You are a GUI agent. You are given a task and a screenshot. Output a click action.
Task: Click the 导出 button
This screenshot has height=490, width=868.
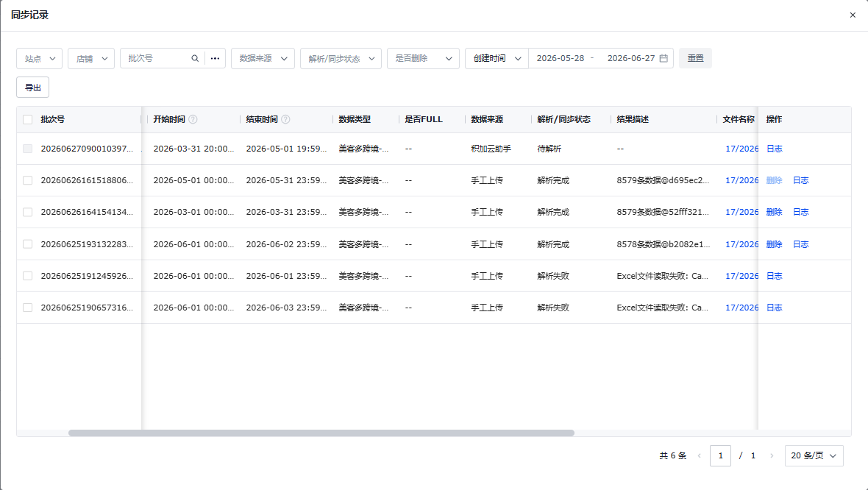(x=32, y=88)
